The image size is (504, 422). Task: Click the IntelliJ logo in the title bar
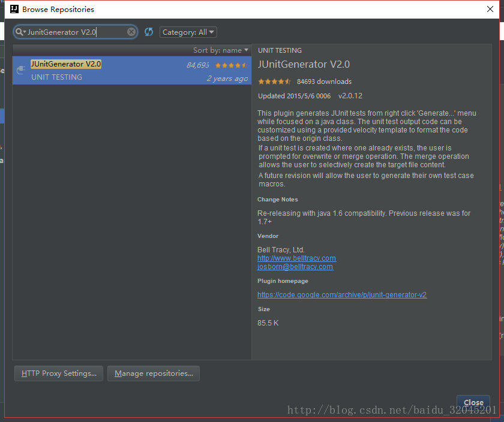(14, 9)
